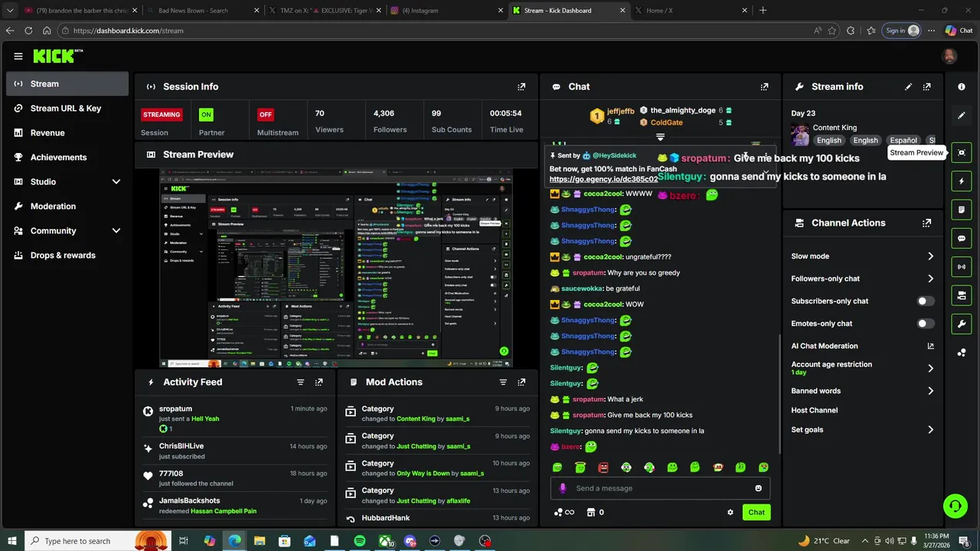
Task: Open File Explorer from the taskbar
Action: (x=260, y=541)
